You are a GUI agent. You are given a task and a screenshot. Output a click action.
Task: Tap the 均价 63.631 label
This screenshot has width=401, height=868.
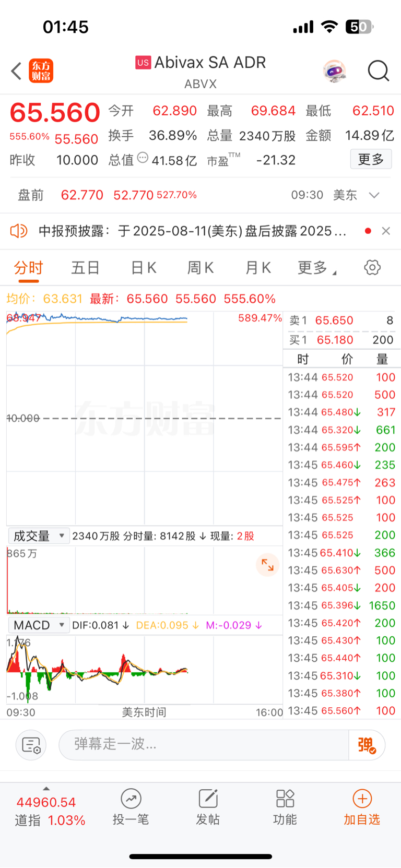click(44, 299)
